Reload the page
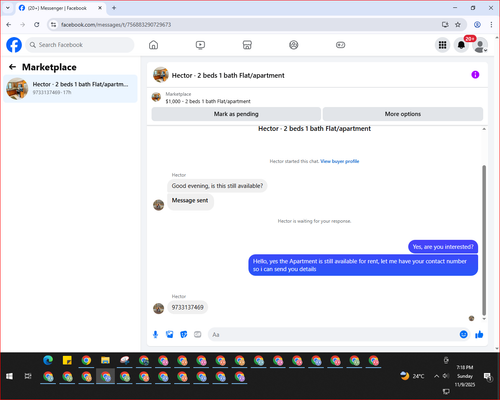 pos(37,25)
